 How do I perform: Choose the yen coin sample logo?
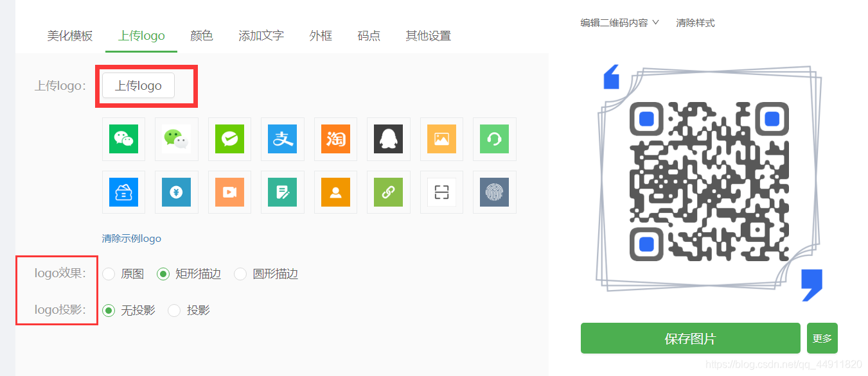[x=177, y=192]
